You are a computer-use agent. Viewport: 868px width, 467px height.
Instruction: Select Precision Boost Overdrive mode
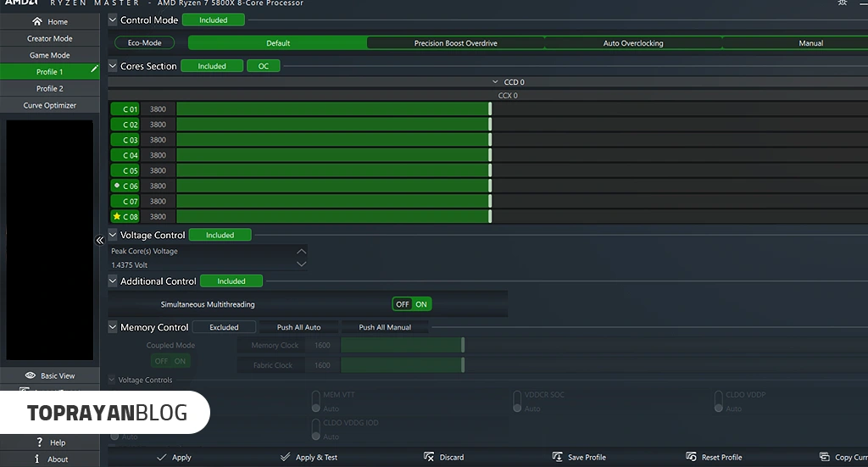point(455,42)
